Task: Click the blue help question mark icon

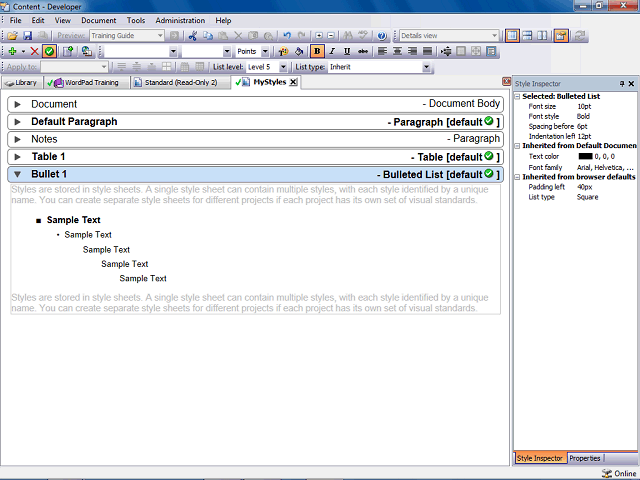Action: (382, 36)
